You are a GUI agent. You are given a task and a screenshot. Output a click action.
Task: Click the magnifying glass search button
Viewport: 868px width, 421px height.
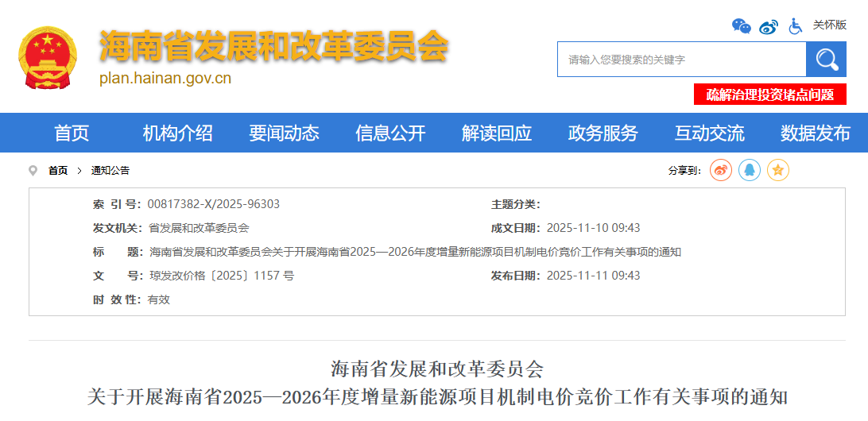tap(827, 60)
